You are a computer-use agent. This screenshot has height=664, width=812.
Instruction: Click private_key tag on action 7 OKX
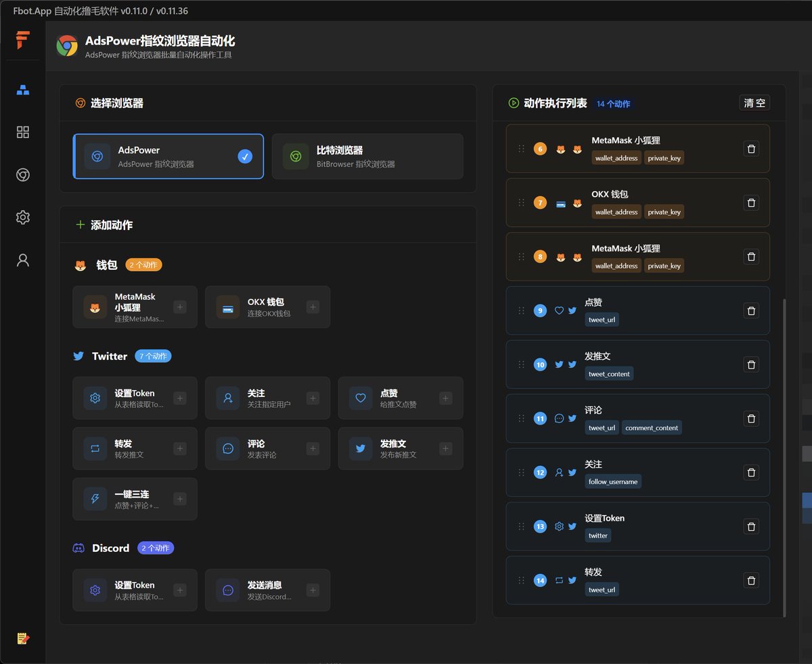(x=664, y=212)
